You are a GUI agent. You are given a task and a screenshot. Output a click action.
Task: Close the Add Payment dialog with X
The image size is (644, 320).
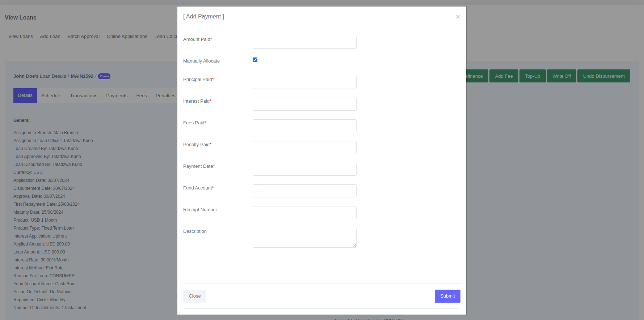coord(458,17)
